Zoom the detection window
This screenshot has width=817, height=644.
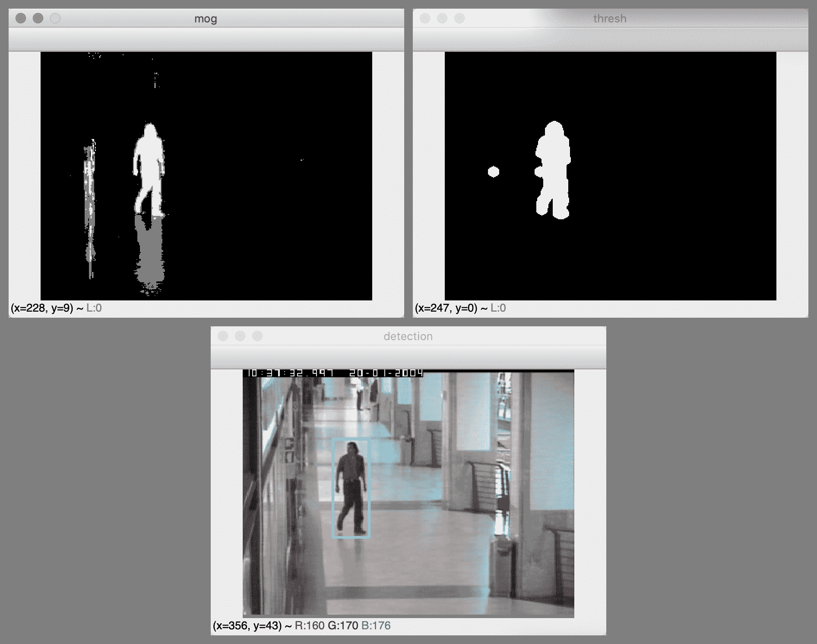pyautogui.click(x=257, y=336)
